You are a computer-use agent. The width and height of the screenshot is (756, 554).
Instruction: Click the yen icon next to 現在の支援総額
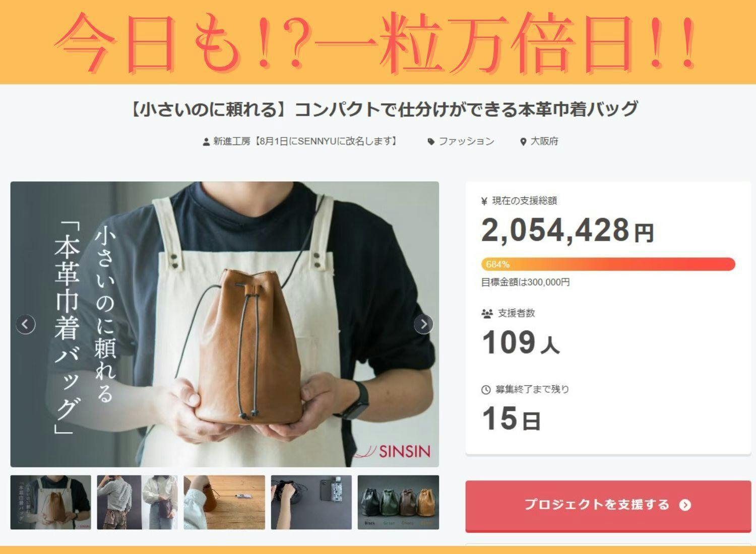(484, 201)
